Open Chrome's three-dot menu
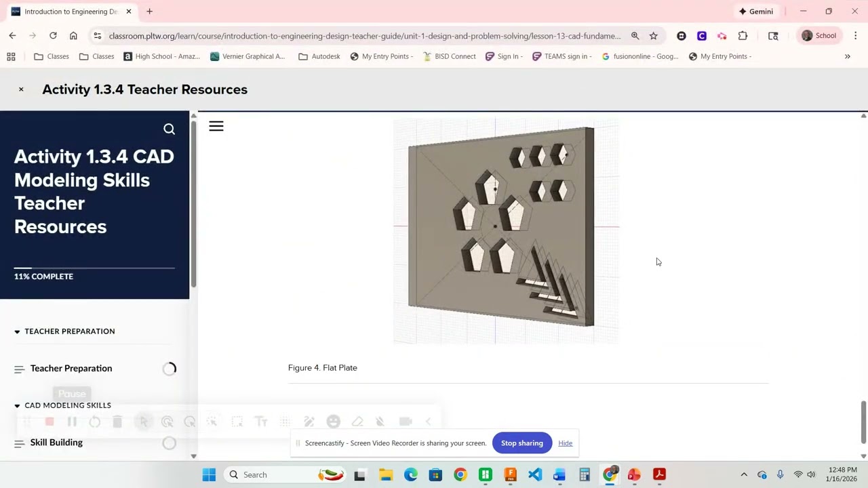The image size is (868, 488). 855,36
